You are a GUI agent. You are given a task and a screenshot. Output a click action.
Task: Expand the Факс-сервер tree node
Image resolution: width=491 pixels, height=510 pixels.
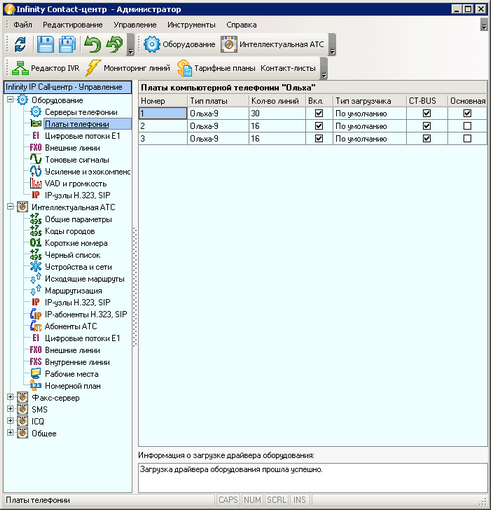tap(10, 397)
